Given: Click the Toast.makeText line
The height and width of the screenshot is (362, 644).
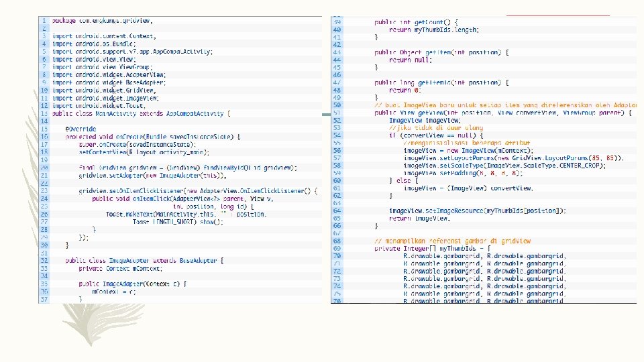Looking at the screenshot, I should click(186, 215).
